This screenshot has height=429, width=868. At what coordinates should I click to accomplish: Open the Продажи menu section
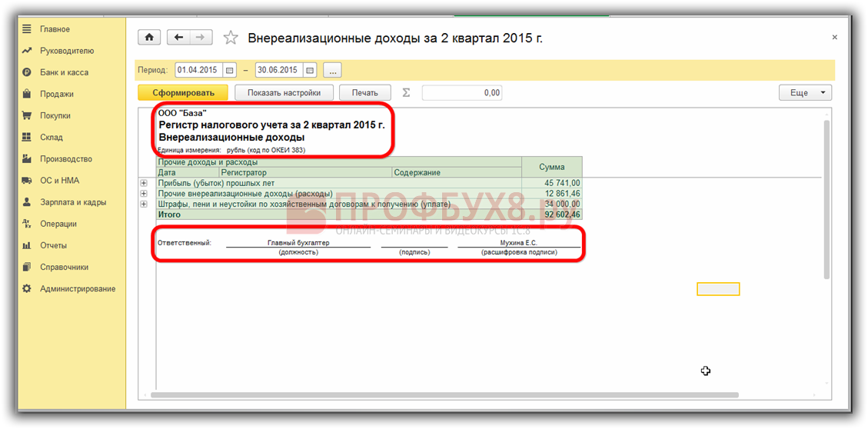point(56,94)
